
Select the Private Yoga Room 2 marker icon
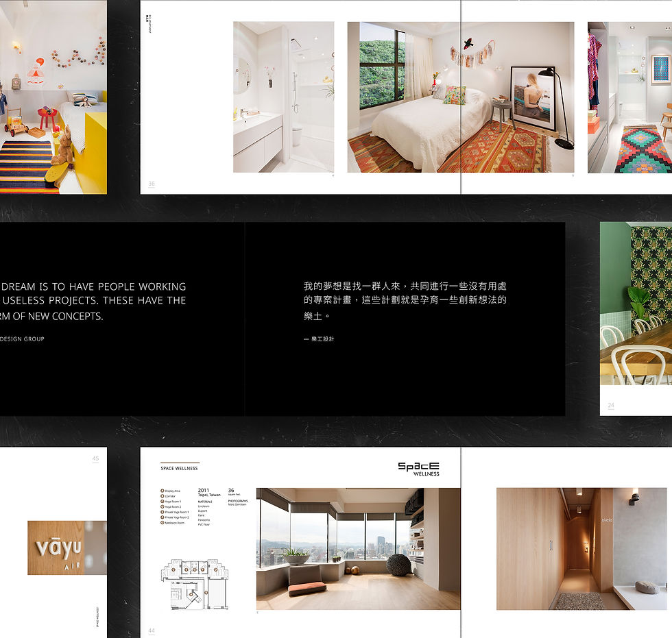click(x=163, y=517)
